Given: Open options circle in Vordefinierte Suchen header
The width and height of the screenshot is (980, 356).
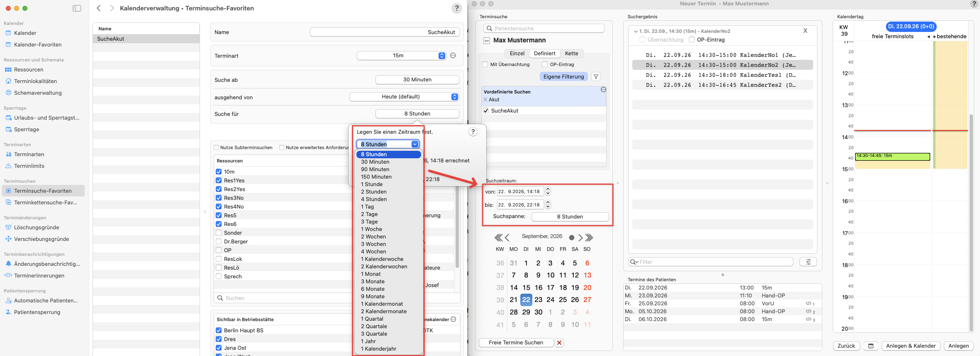Looking at the screenshot, I should point(603,90).
